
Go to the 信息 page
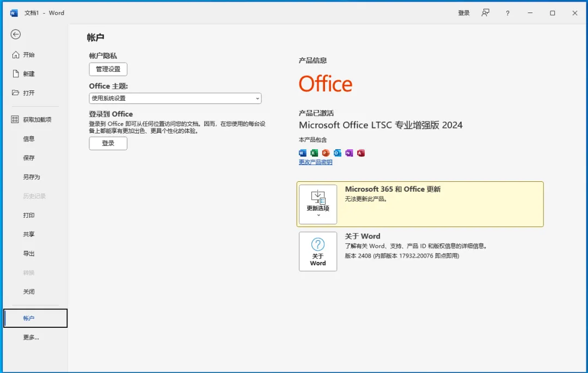click(x=29, y=139)
